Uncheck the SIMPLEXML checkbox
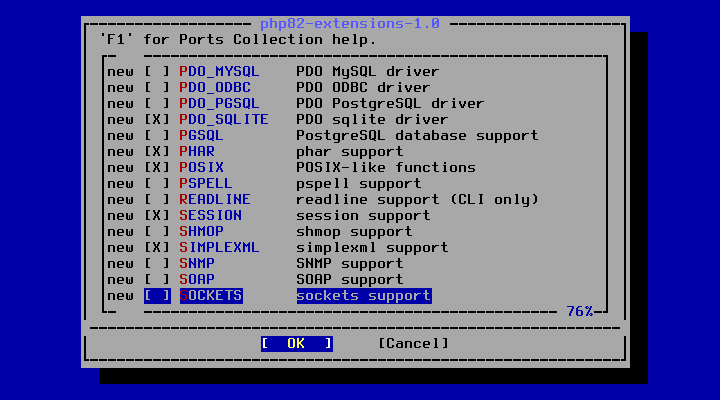This screenshot has width=720, height=400. [157, 248]
